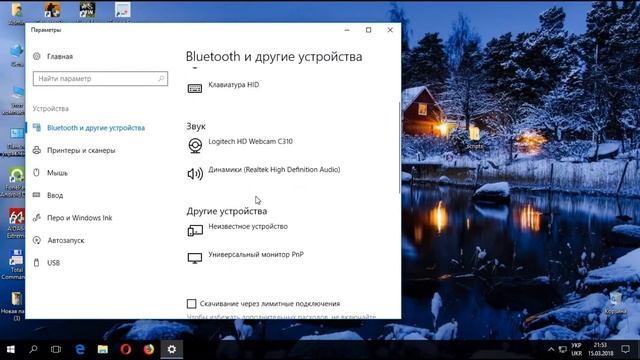Open the Корзина recycle bin icon
Image resolution: width=640 pixels, height=360 pixels.
click(616, 303)
